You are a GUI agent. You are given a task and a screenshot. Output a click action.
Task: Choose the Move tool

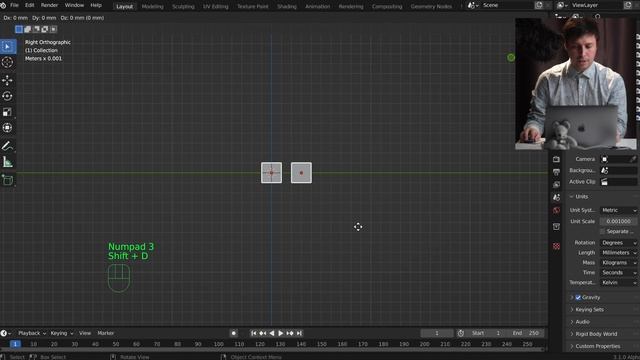[7, 80]
